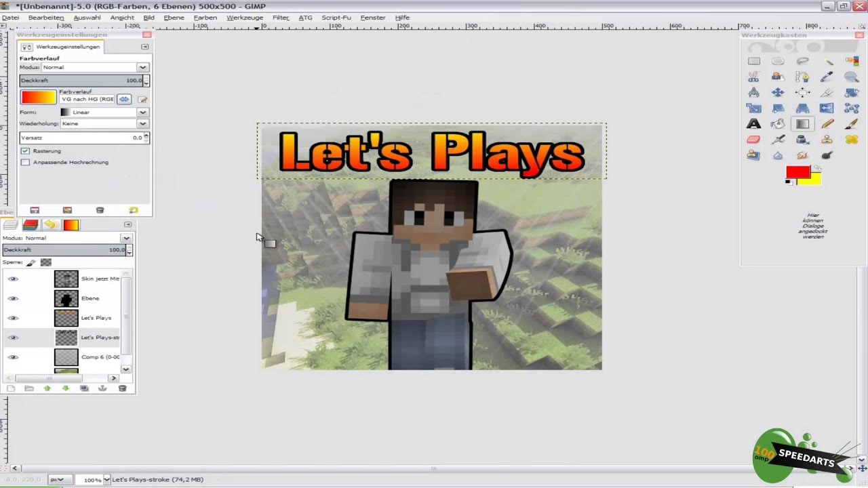This screenshot has height=488, width=868.
Task: Open the tool options Modus dropdown
Action: (95, 68)
